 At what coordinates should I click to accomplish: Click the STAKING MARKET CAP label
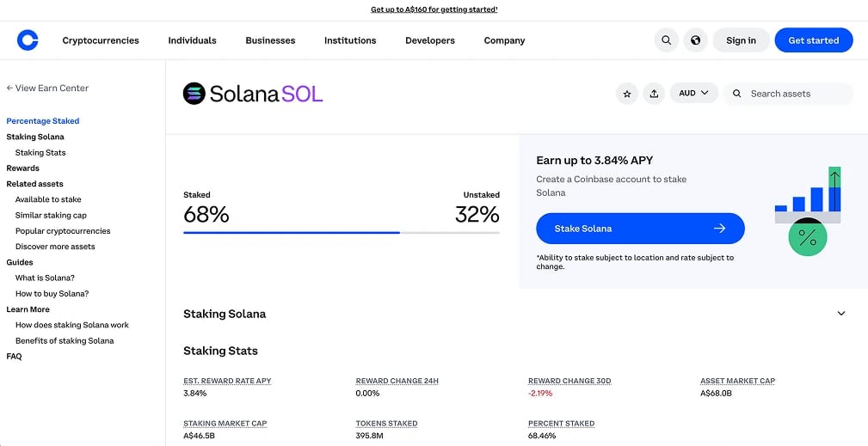tap(225, 424)
